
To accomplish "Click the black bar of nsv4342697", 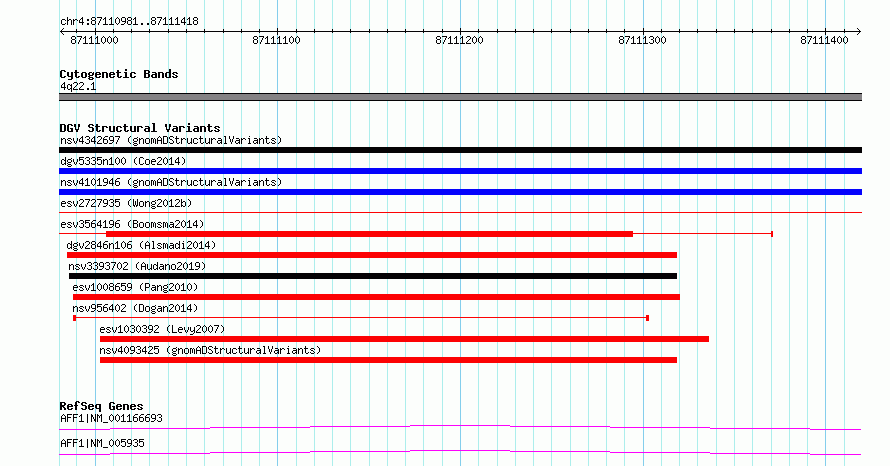I will tap(460, 150).
